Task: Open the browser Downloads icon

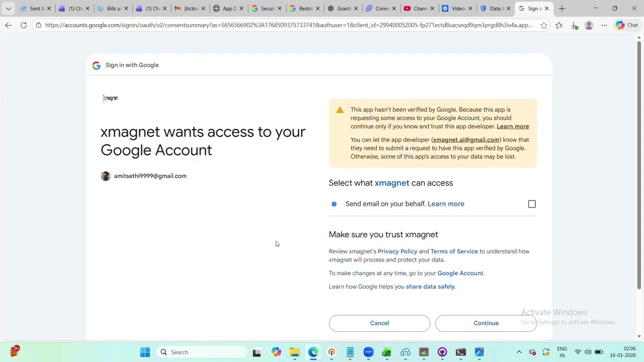Action: click(575, 25)
